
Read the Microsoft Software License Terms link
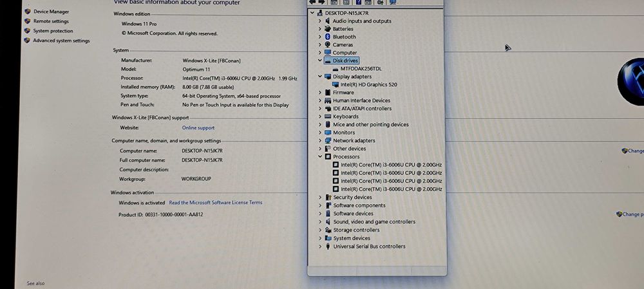[x=216, y=202]
